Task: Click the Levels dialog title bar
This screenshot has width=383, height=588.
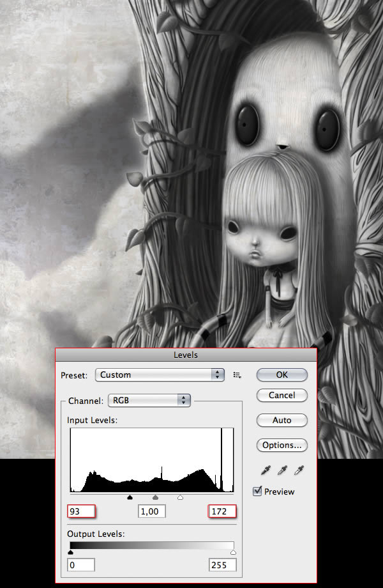Action: (x=186, y=355)
